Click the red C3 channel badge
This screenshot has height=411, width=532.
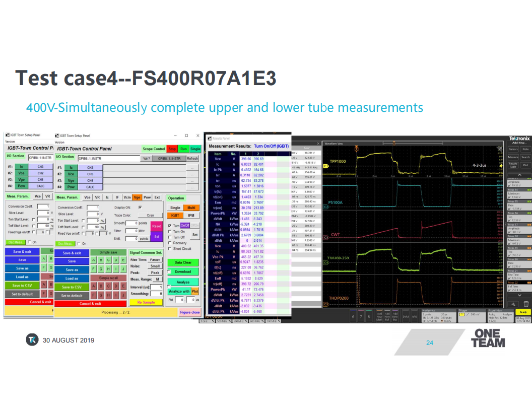(x=326, y=238)
